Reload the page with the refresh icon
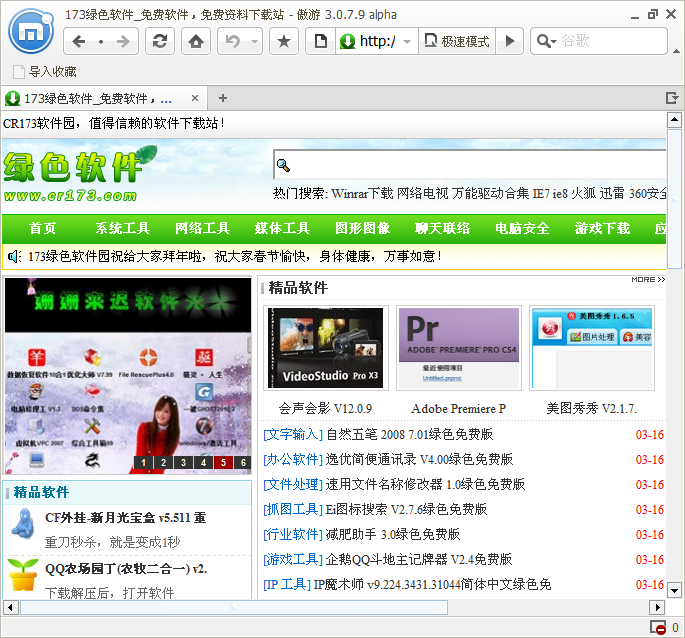 pyautogui.click(x=158, y=41)
